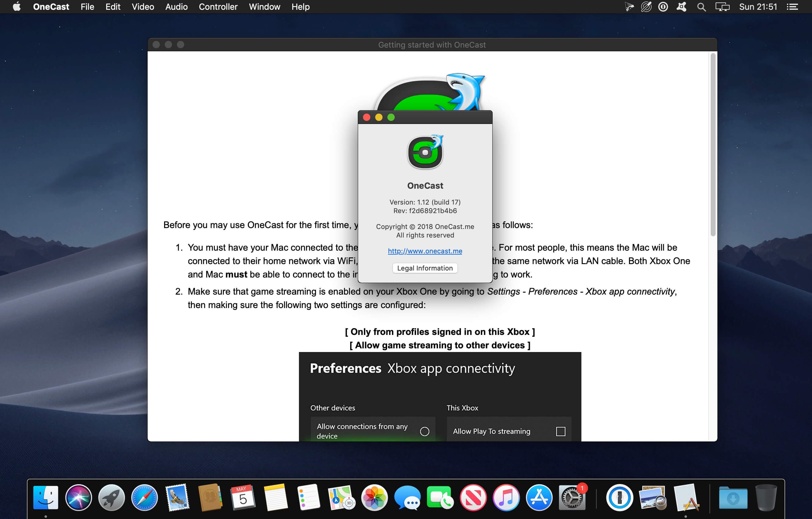Check the Allow Play To streaming box
Image resolution: width=812 pixels, height=519 pixels.
point(560,431)
